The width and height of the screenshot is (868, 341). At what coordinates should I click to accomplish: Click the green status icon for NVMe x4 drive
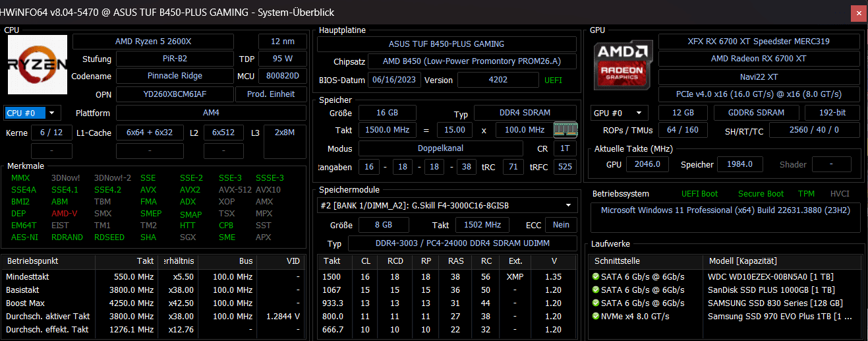coord(596,317)
